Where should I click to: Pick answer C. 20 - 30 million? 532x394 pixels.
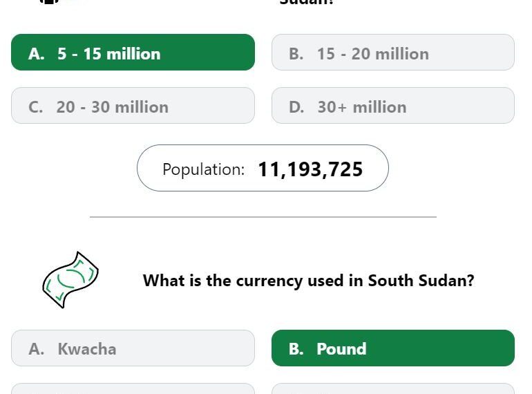pyautogui.click(x=133, y=106)
